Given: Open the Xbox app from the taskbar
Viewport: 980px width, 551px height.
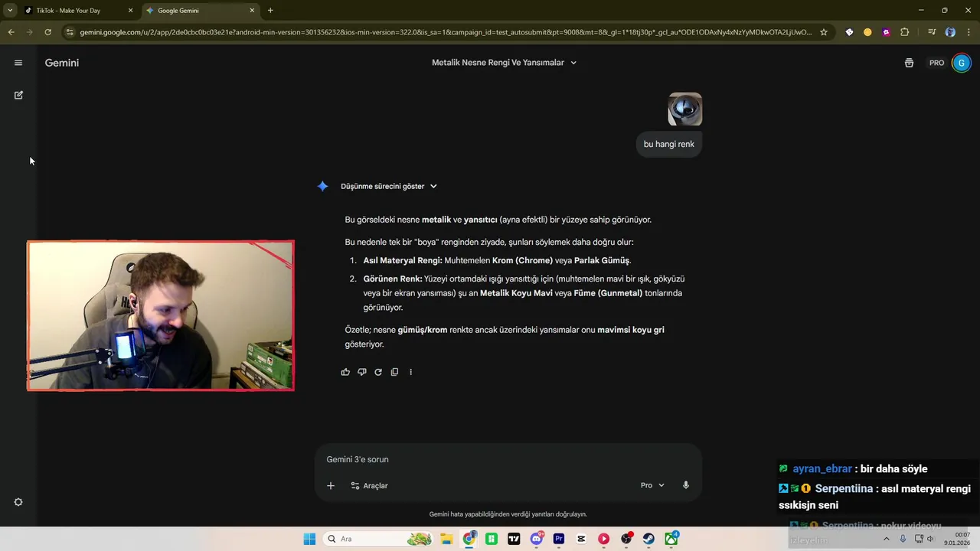Looking at the screenshot, I should [x=671, y=539].
